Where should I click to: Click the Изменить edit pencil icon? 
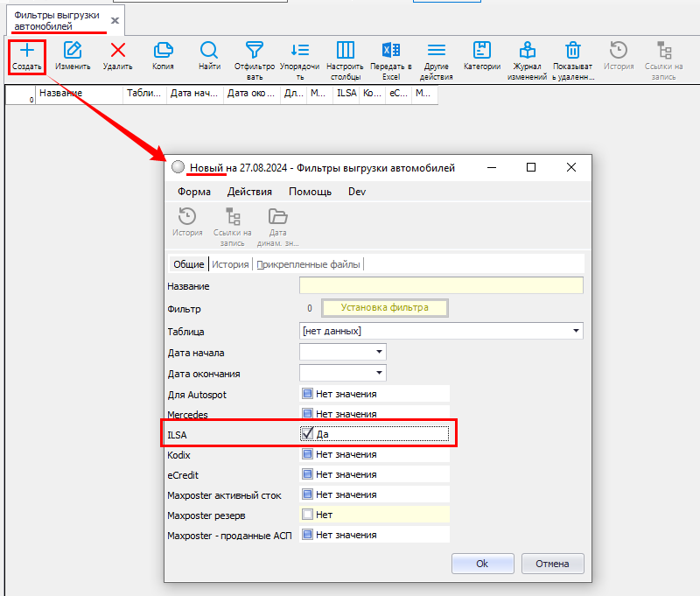(73, 51)
